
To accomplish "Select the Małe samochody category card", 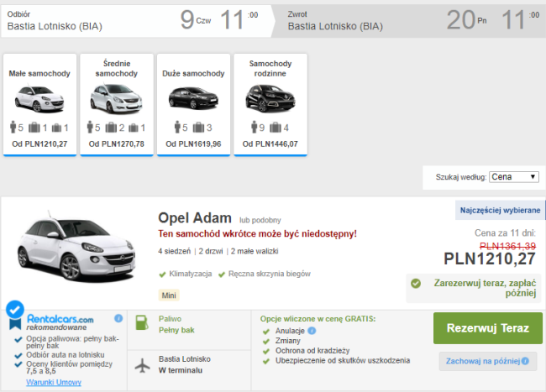I will pos(39,105).
